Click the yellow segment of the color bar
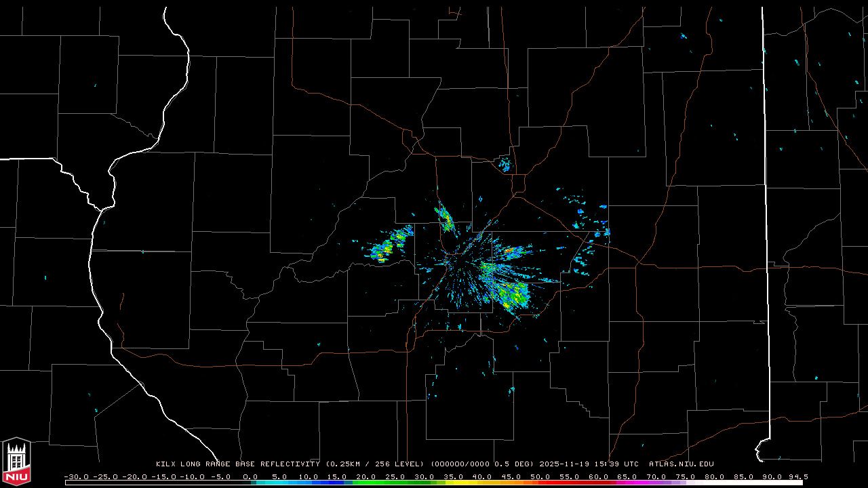Viewport: 868px width, 488px height. (x=461, y=483)
